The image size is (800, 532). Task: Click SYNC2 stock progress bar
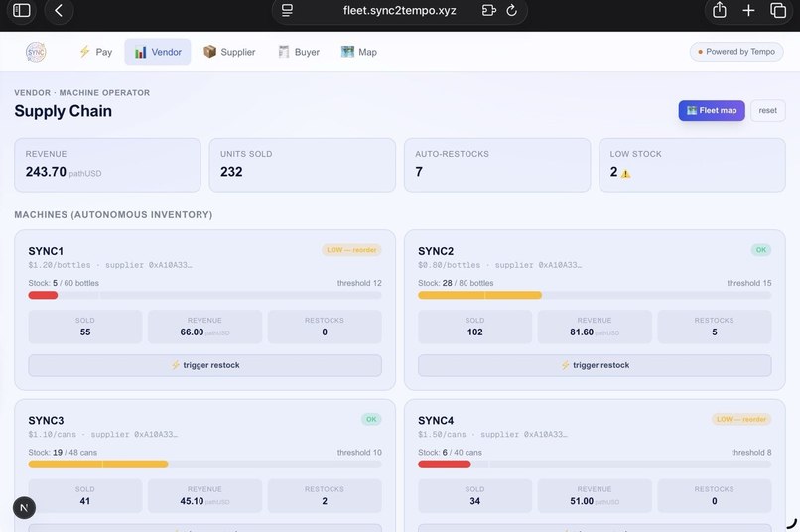point(595,295)
